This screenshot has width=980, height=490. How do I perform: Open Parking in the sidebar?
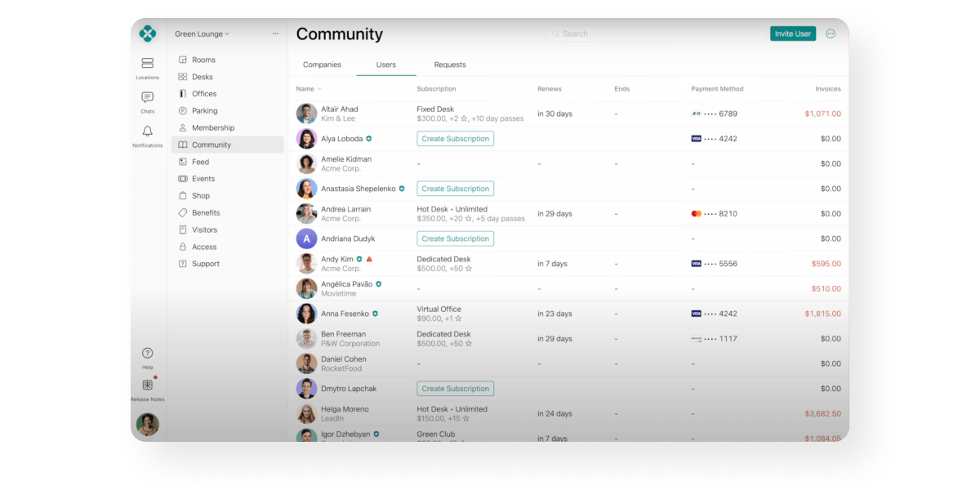(204, 111)
